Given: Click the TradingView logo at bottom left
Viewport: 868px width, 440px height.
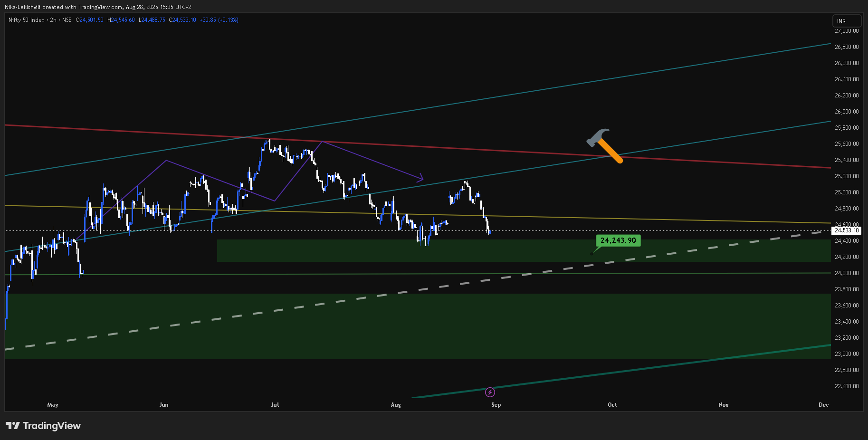Looking at the screenshot, I should (x=43, y=426).
